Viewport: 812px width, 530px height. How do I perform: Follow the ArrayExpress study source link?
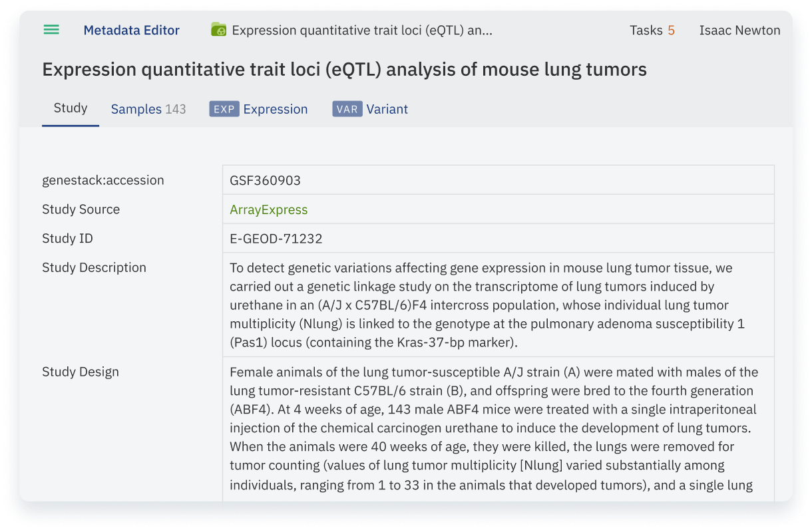268,209
